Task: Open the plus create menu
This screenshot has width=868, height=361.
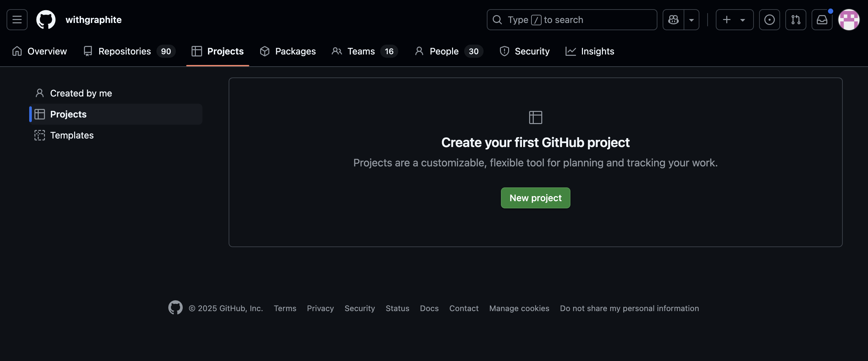Action: tap(727, 20)
